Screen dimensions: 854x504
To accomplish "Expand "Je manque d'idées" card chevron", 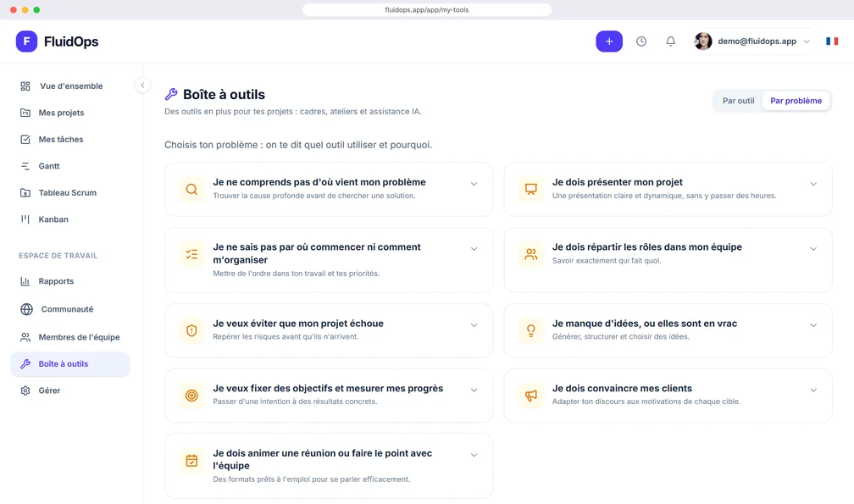I will click(x=813, y=325).
